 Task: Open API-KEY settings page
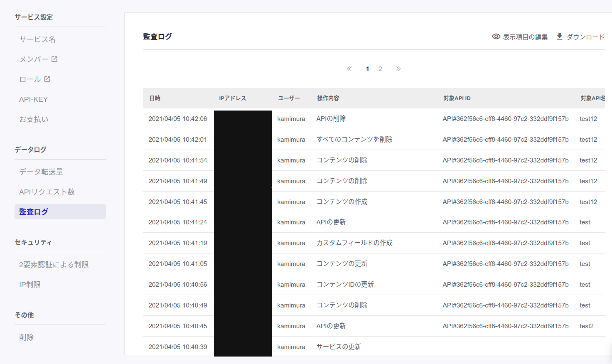point(34,99)
